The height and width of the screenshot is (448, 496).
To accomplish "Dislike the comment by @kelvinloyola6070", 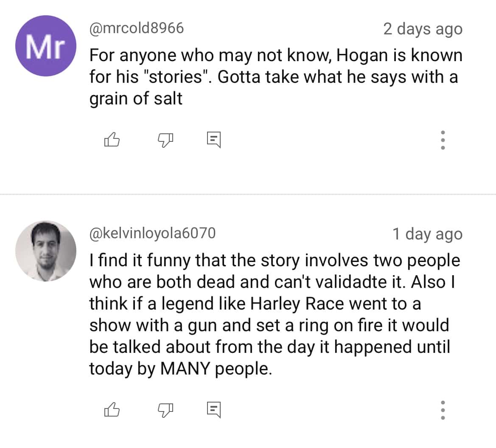I will click(x=165, y=409).
